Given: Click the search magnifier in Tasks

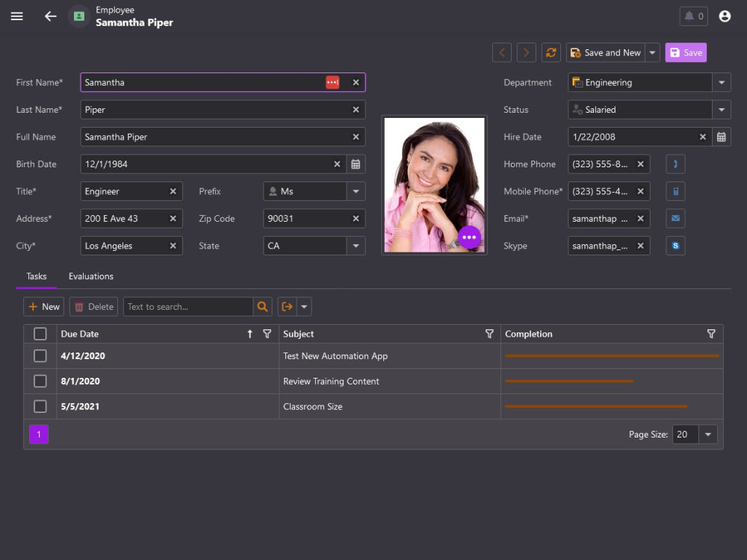Looking at the screenshot, I should pyautogui.click(x=262, y=307).
